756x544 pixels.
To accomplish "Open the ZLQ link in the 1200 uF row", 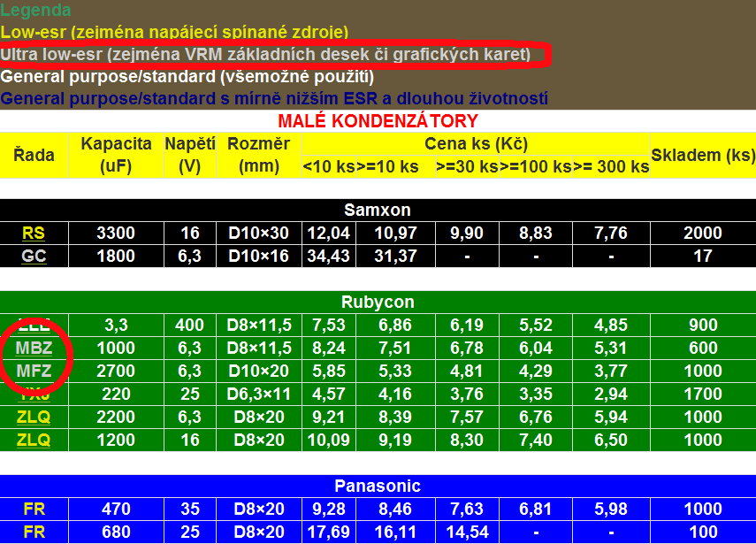I will (34, 440).
